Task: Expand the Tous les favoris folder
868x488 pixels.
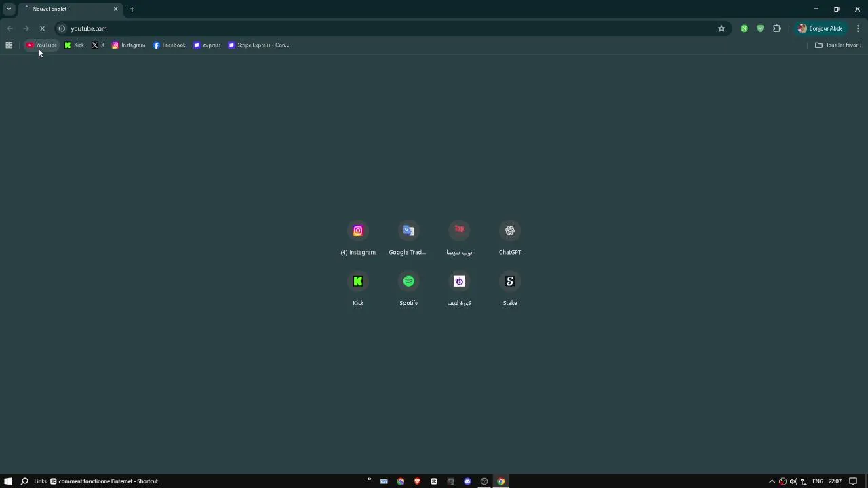Action: (838, 45)
